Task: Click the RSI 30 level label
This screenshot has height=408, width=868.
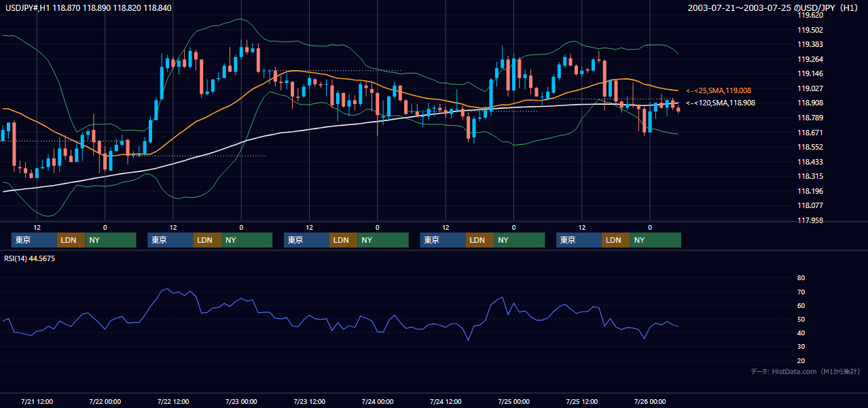Action: tap(801, 347)
